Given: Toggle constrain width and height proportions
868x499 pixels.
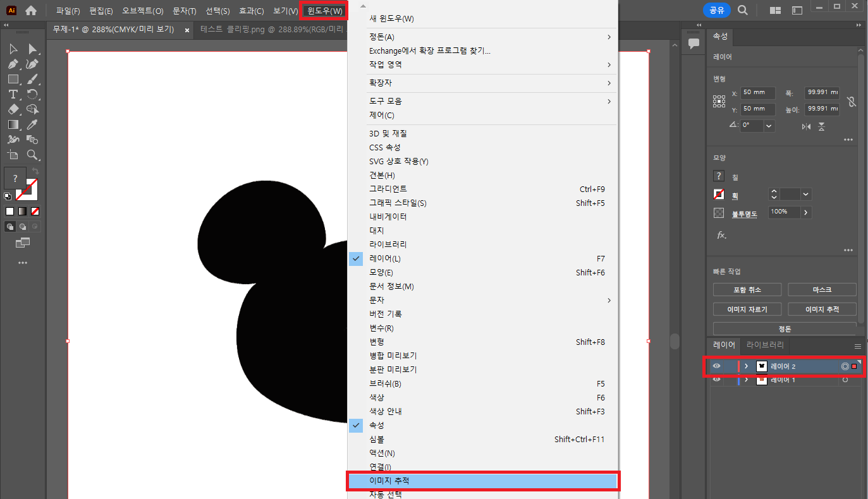Looking at the screenshot, I should pyautogui.click(x=852, y=101).
